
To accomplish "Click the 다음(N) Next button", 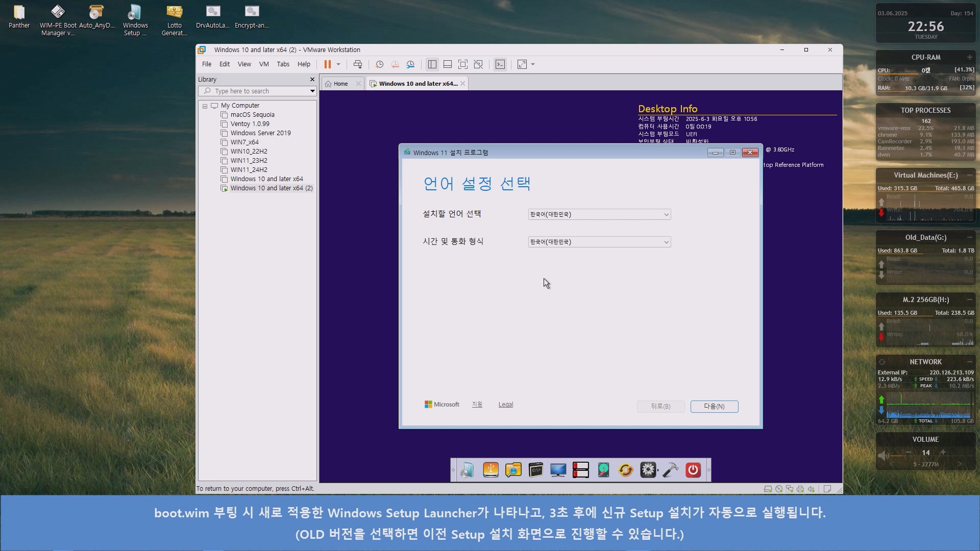I will [x=714, y=407].
